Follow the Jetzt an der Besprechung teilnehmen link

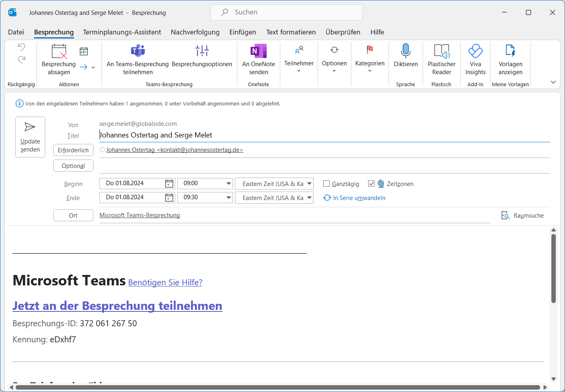[117, 306]
